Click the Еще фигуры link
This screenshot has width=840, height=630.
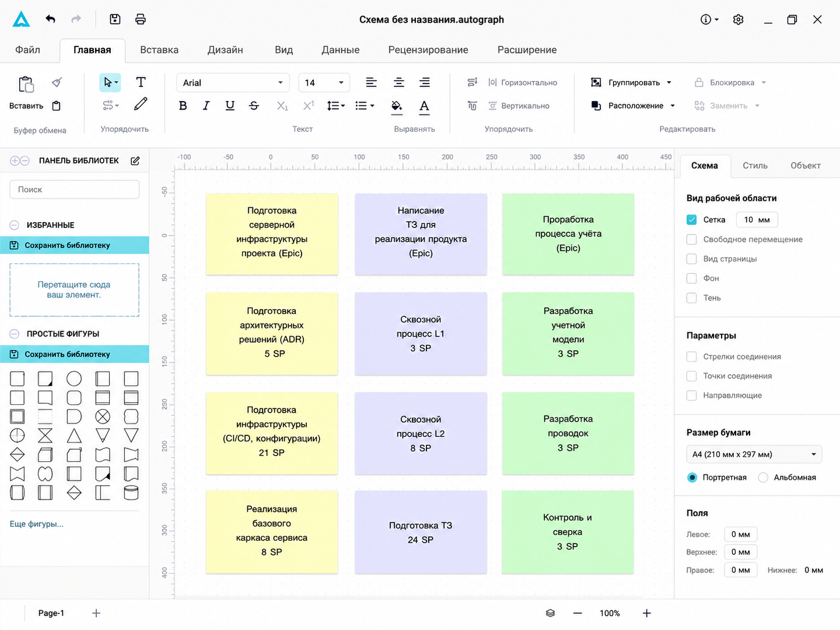(x=37, y=524)
